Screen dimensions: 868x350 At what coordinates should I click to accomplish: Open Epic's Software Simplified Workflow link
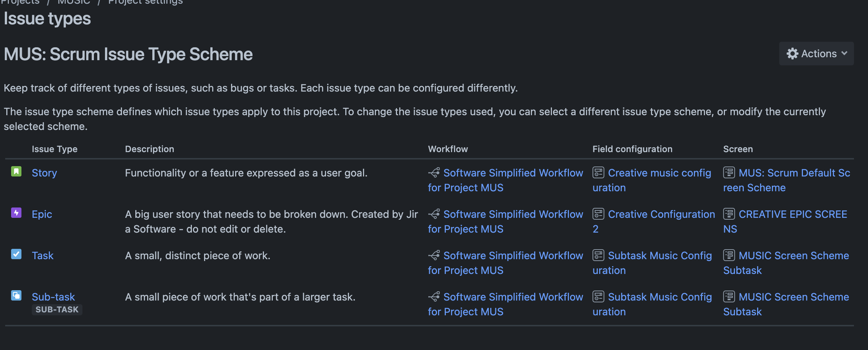tap(506, 222)
